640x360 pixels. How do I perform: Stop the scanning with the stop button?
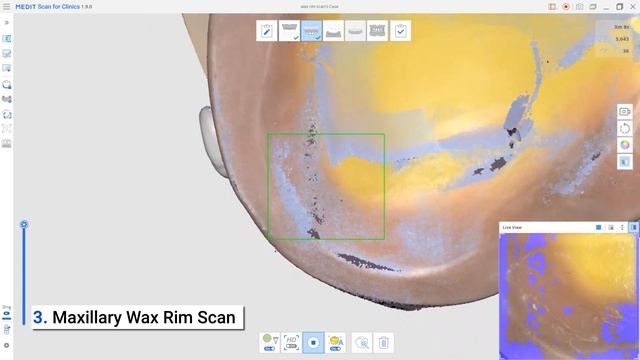click(313, 342)
